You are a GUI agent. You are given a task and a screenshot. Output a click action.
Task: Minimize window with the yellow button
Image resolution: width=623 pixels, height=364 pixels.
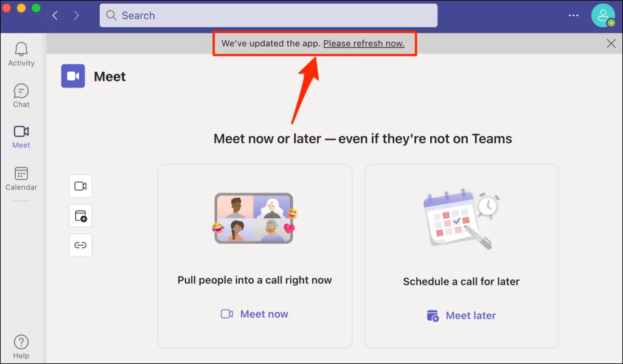(x=21, y=8)
